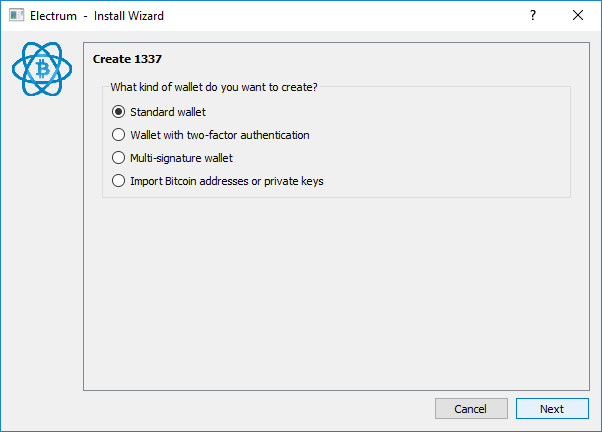Screen dimensions: 602x432
Task: Proceed with the Next button
Action: (552, 409)
